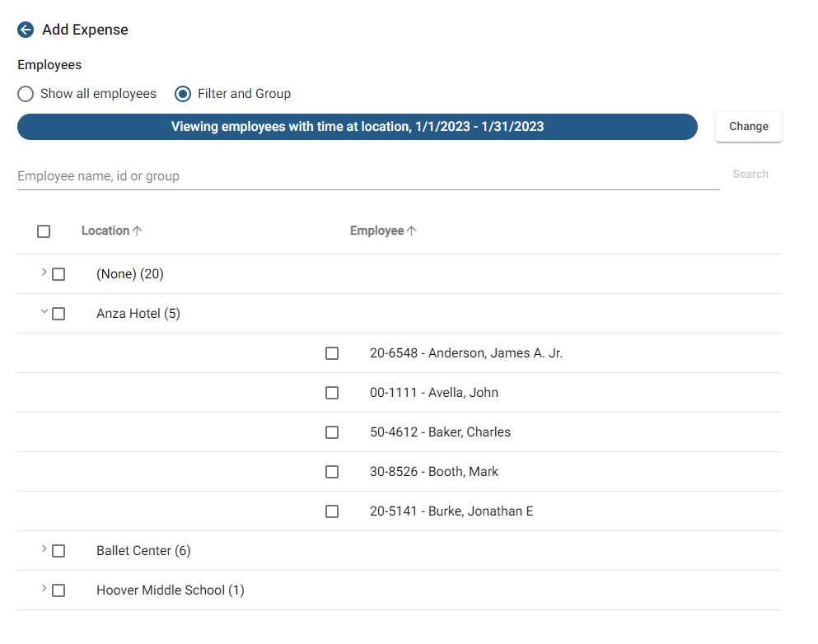Check the Anza Hotel (5) group checkbox
This screenshot has height=644, width=818.
[58, 314]
